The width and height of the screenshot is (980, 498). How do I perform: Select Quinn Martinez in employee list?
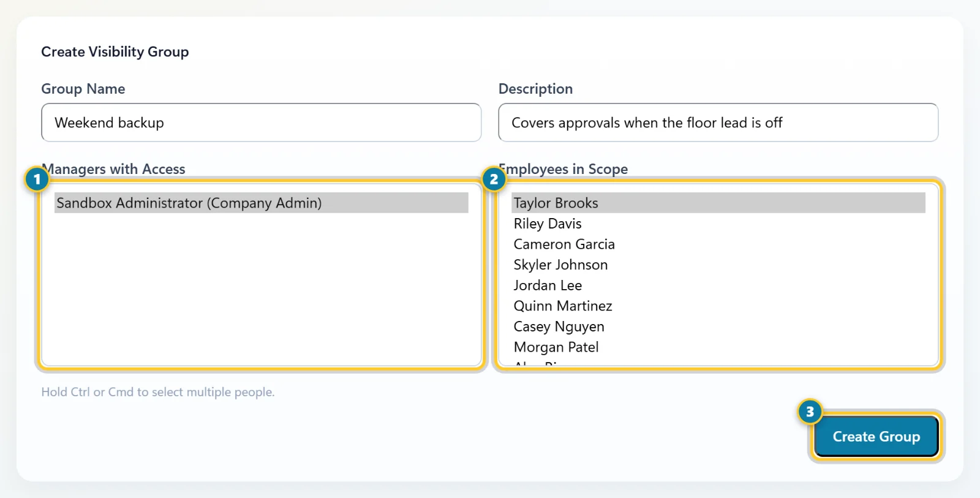click(x=718, y=306)
